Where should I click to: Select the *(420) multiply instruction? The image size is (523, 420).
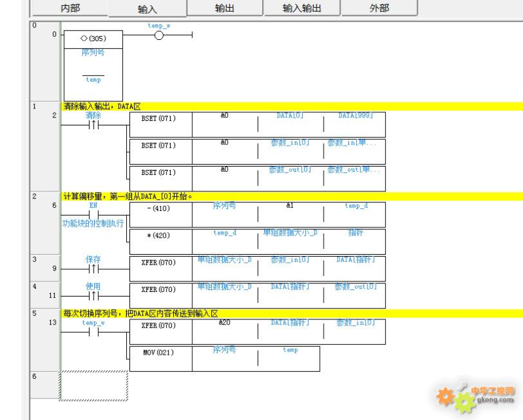[159, 236]
